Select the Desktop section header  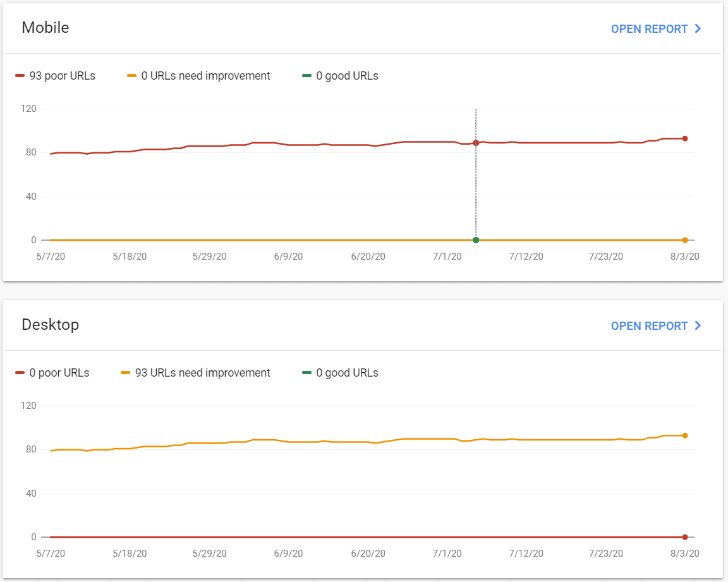pyautogui.click(x=51, y=324)
